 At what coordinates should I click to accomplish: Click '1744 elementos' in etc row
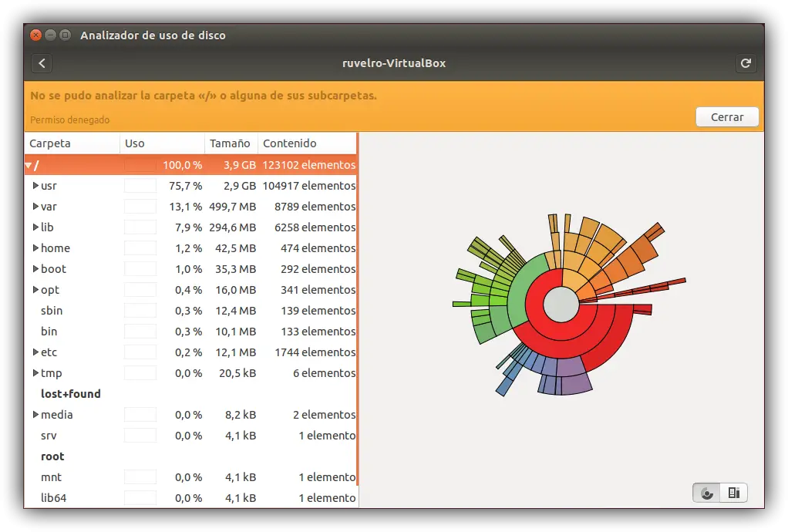315,352
